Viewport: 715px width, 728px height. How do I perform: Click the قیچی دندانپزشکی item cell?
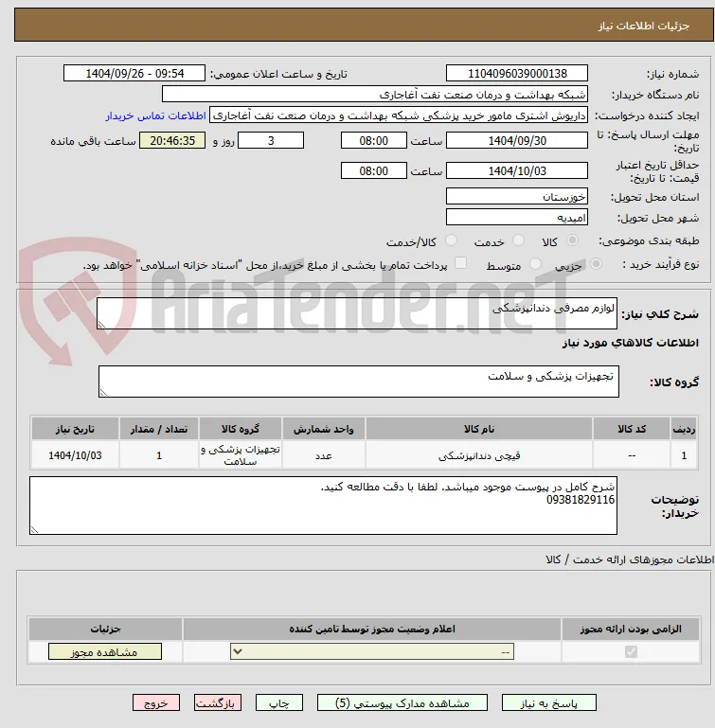point(478,455)
